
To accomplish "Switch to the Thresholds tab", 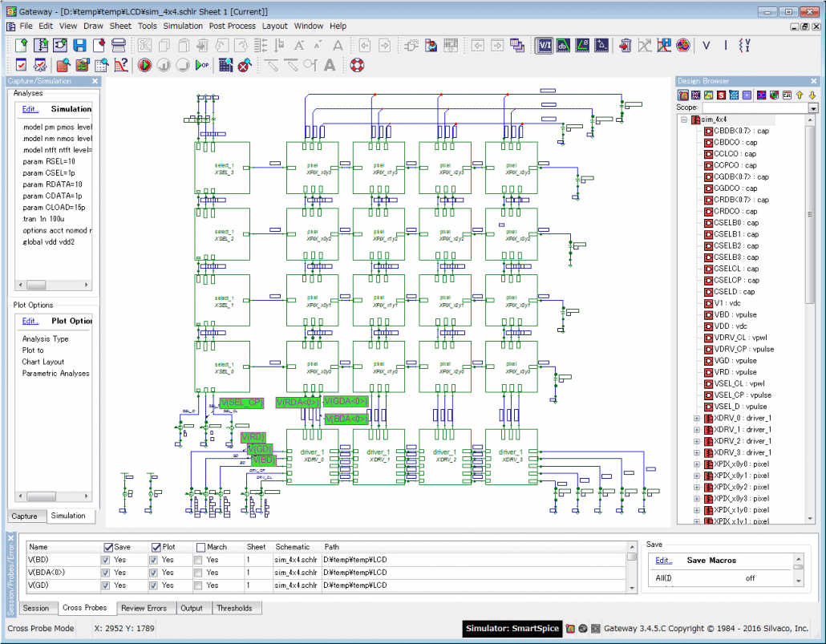I will point(237,608).
